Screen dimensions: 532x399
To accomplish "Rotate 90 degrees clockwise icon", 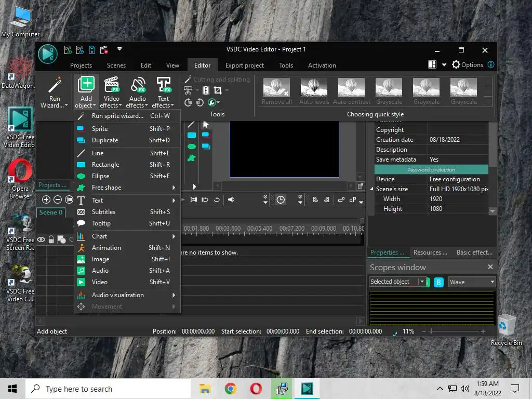I will [188, 102].
